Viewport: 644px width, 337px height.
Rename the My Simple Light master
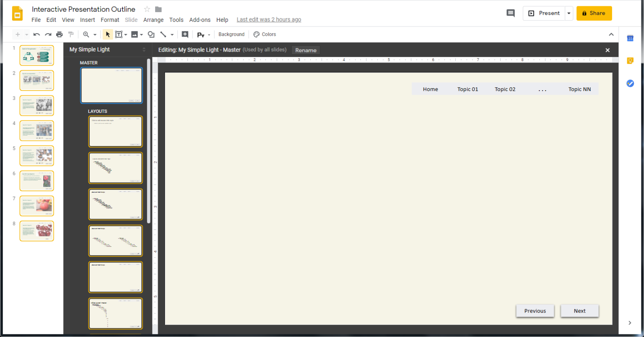tap(306, 50)
